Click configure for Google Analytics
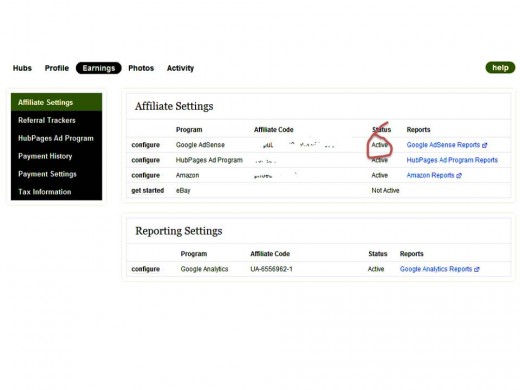The image size is (520, 390). [146, 269]
